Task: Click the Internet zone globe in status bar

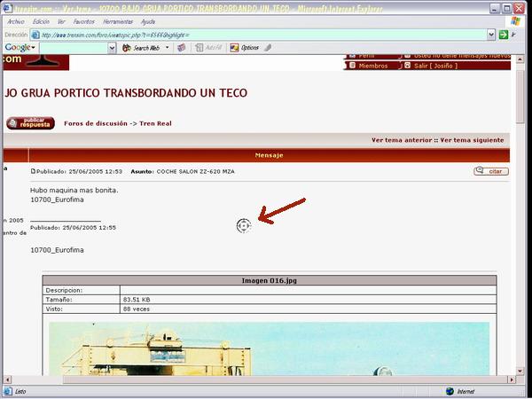Action: point(450,391)
